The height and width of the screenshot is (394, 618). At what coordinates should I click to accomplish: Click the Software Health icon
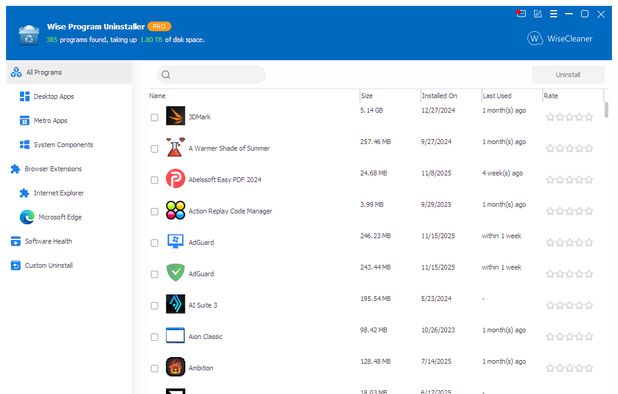click(15, 241)
